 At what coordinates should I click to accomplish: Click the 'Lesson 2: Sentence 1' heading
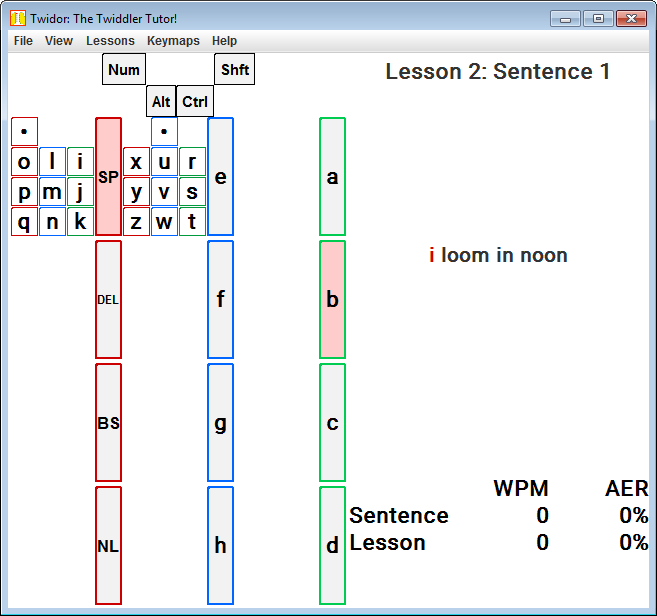coord(497,71)
